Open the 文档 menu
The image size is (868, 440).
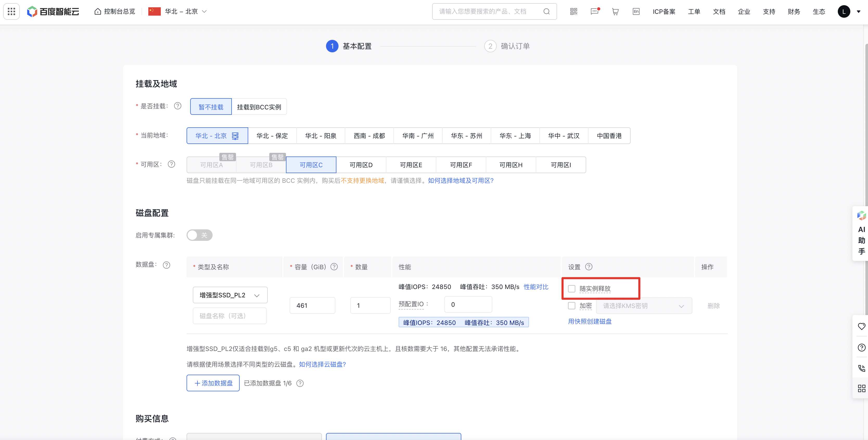(x=719, y=11)
